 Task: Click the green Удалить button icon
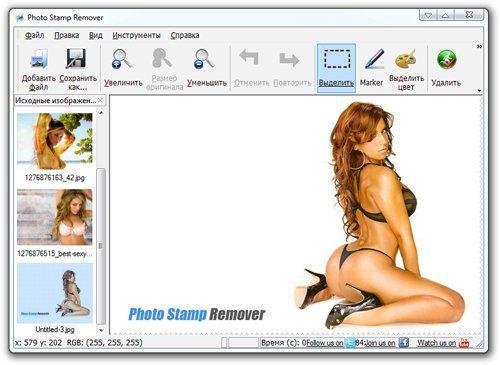pyautogui.click(x=446, y=60)
